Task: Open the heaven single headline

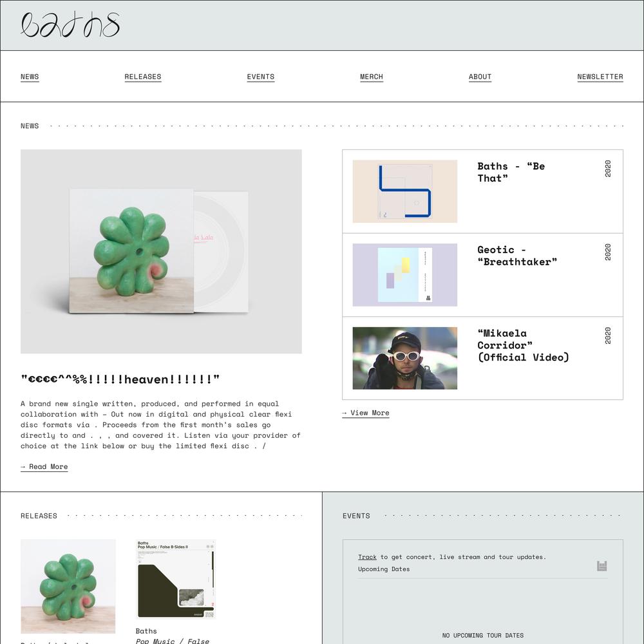Action: (120, 379)
